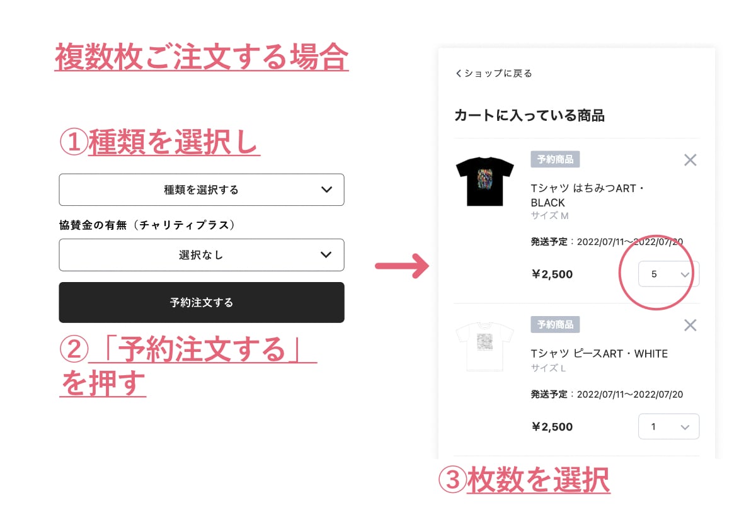Click the chevron arrow in 種類を選択する box

tap(326, 190)
